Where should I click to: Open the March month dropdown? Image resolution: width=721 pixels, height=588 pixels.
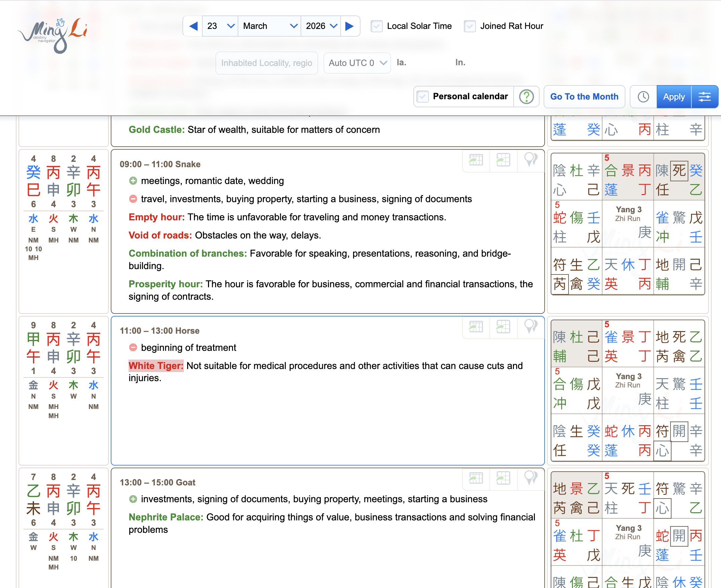[269, 26]
